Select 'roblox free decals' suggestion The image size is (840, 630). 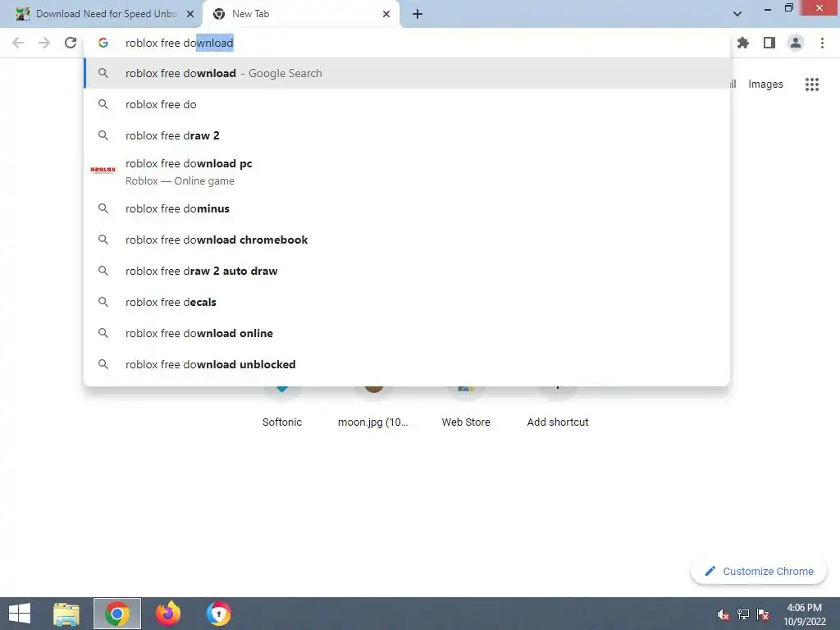407,302
